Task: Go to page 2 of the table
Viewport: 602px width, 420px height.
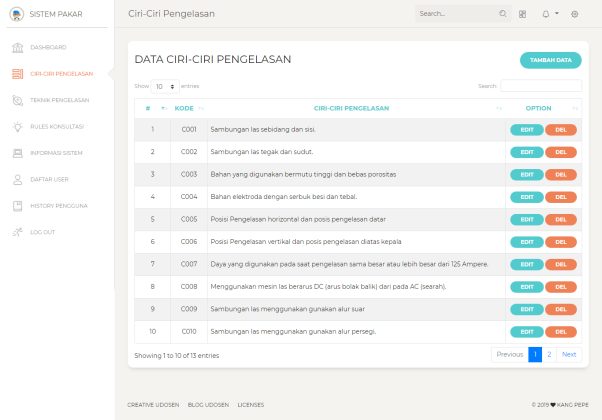Action: tap(549, 354)
